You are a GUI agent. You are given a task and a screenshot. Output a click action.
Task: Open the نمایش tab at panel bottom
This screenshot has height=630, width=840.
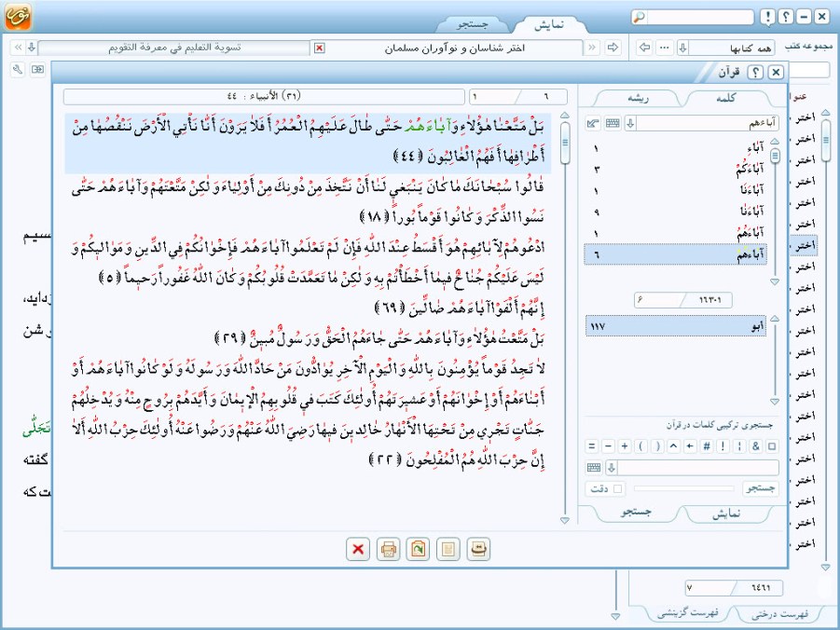[x=726, y=513]
